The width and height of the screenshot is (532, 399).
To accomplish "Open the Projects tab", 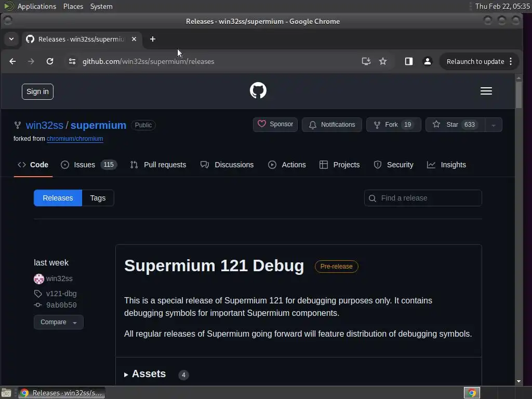I will 340,165.
